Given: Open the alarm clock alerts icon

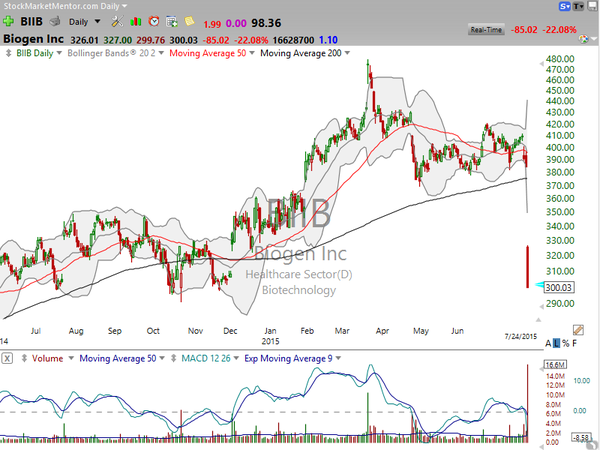Looking at the screenshot, I should [x=154, y=21].
